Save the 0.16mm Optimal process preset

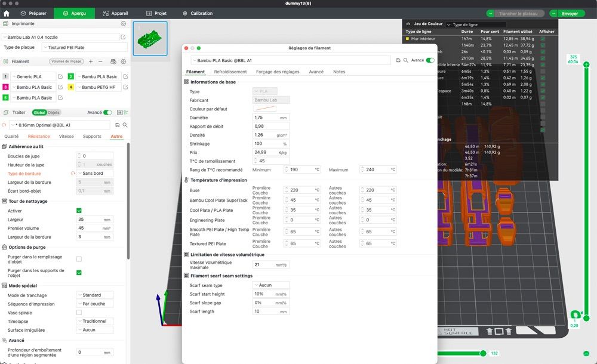click(117, 125)
